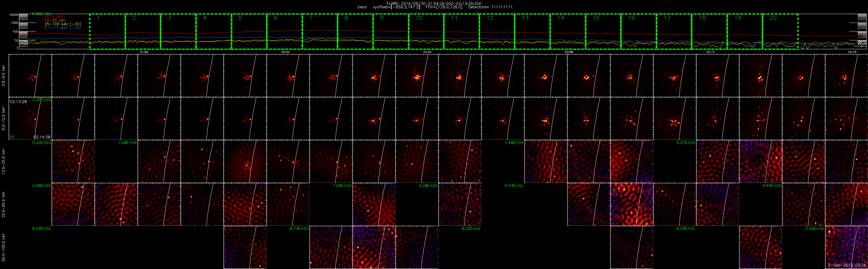Click the Detectors= 111111111 text
868x269 pixels.
click(490, 7)
